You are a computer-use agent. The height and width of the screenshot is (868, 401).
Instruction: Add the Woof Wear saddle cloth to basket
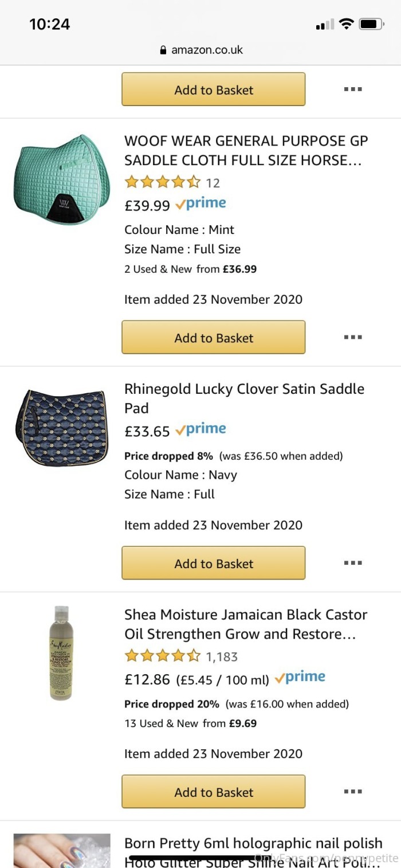[x=213, y=337]
